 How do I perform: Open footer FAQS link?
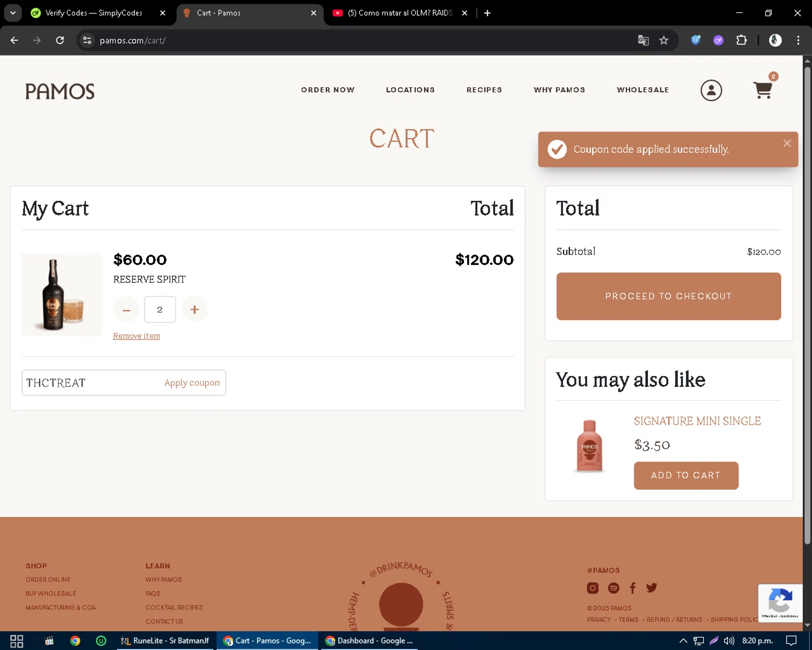[x=153, y=594]
